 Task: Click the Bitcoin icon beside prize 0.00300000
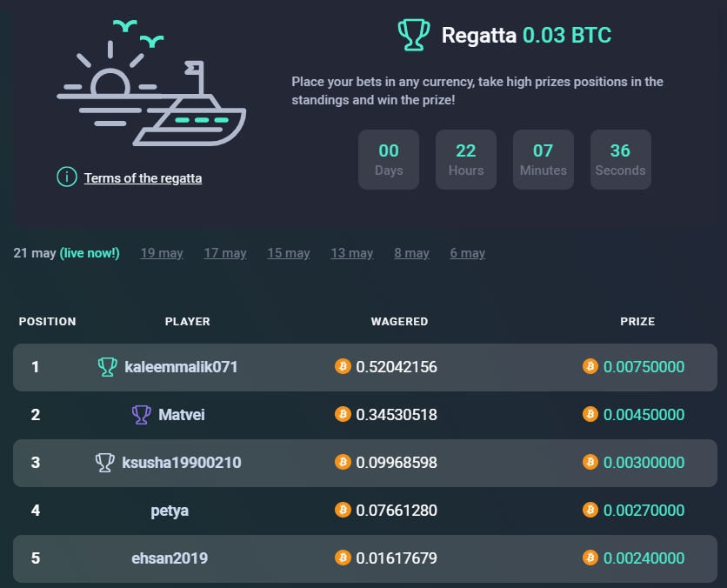pyautogui.click(x=590, y=462)
